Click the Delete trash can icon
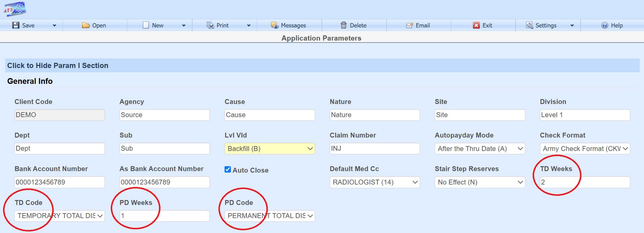 pyautogui.click(x=344, y=25)
